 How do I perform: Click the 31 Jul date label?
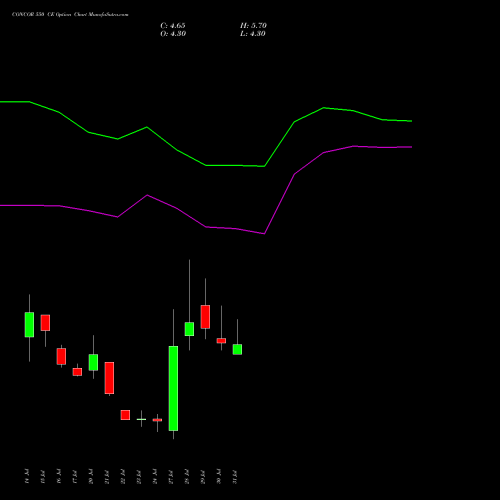(x=235, y=476)
